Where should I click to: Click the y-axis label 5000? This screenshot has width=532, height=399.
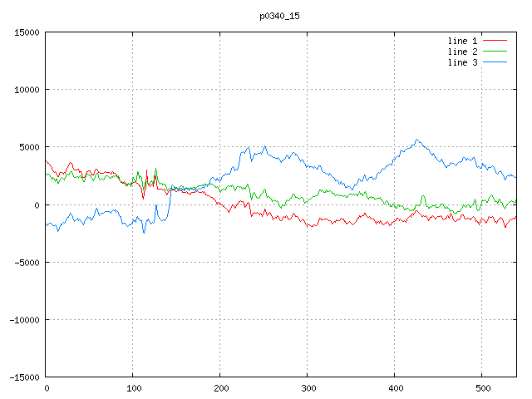30,147
